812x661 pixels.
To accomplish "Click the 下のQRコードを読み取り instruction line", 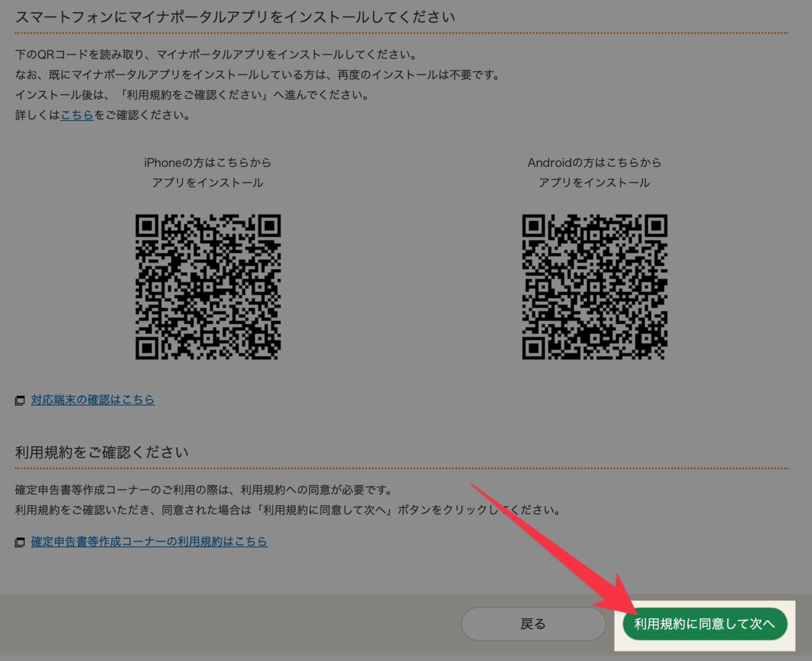I will (217, 54).
